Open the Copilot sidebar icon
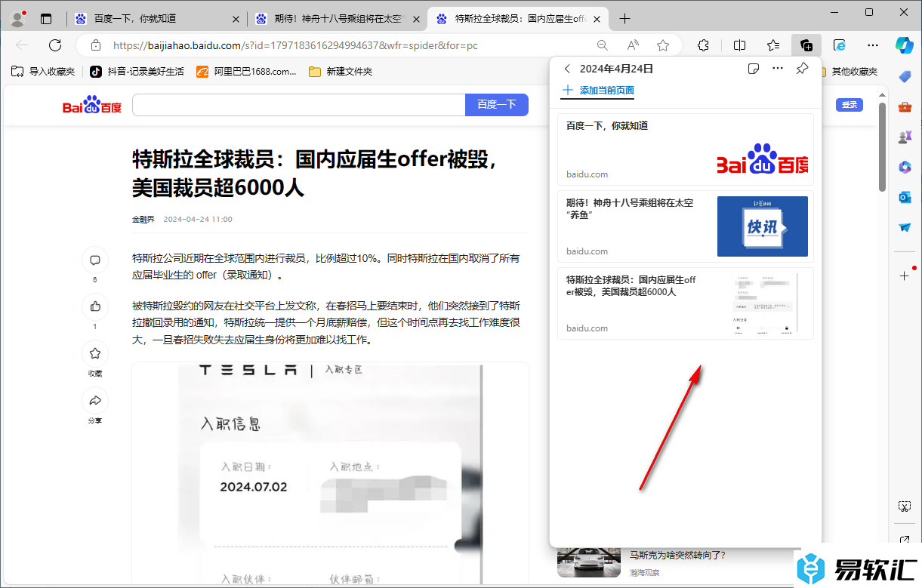Image resolution: width=922 pixels, height=588 pixels. tap(905, 45)
